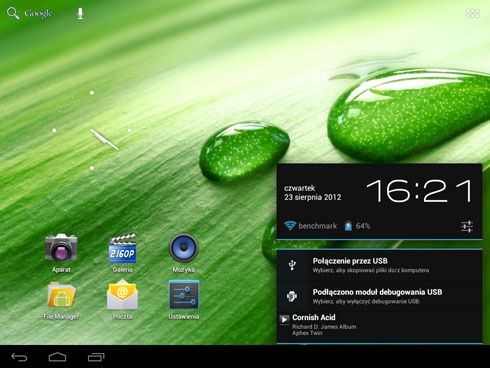Tap the USB icon in the notification

point(292,265)
